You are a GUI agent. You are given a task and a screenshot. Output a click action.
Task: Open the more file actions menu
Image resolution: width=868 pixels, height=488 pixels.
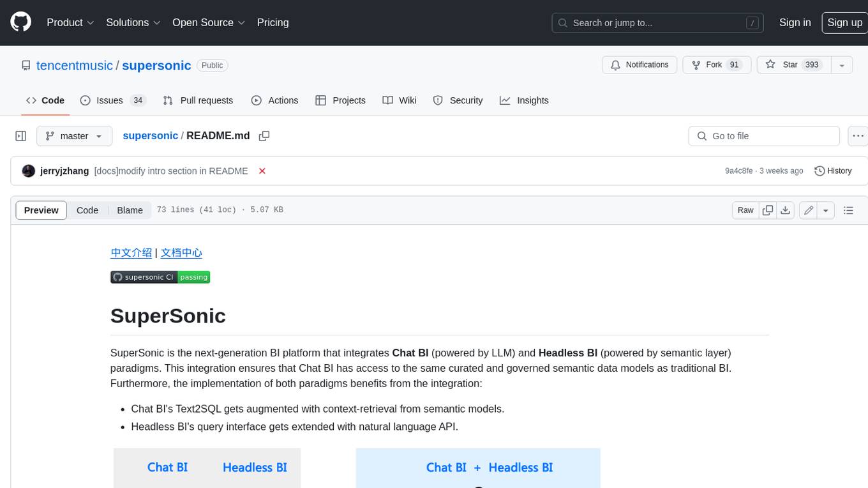pos(858,136)
